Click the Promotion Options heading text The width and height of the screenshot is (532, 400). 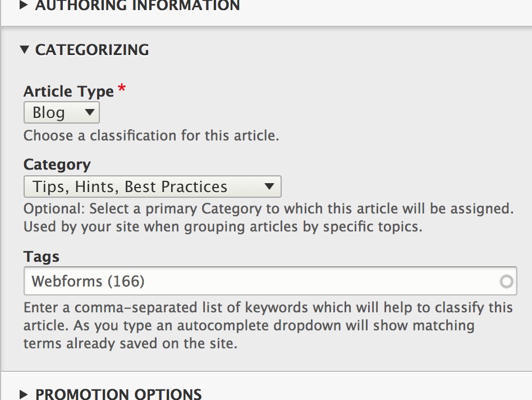[x=118, y=393]
